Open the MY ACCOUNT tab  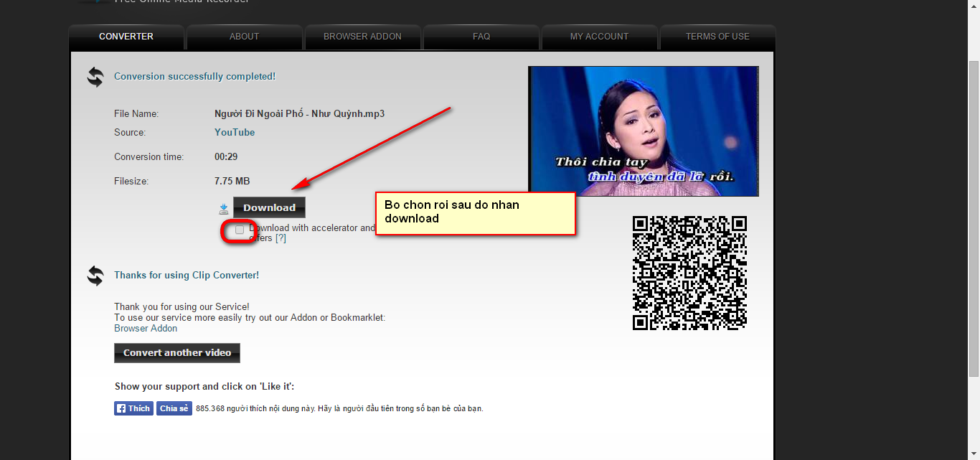(x=599, y=37)
